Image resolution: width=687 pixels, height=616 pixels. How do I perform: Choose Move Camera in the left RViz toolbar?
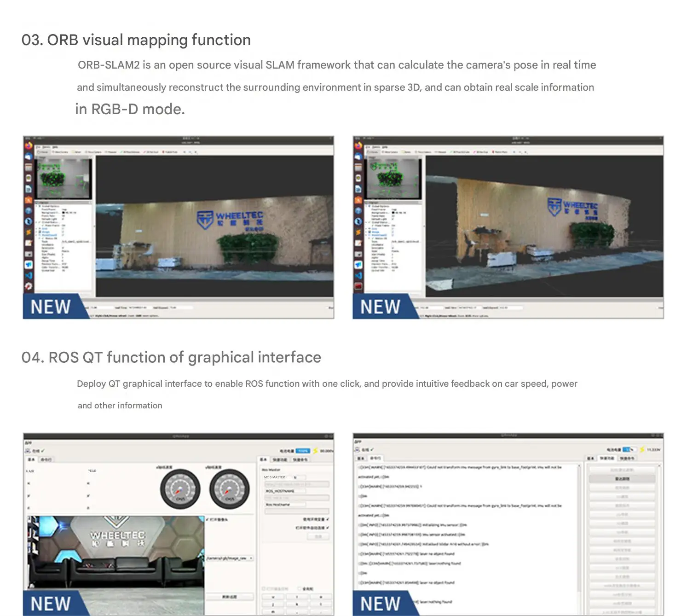[61, 151]
